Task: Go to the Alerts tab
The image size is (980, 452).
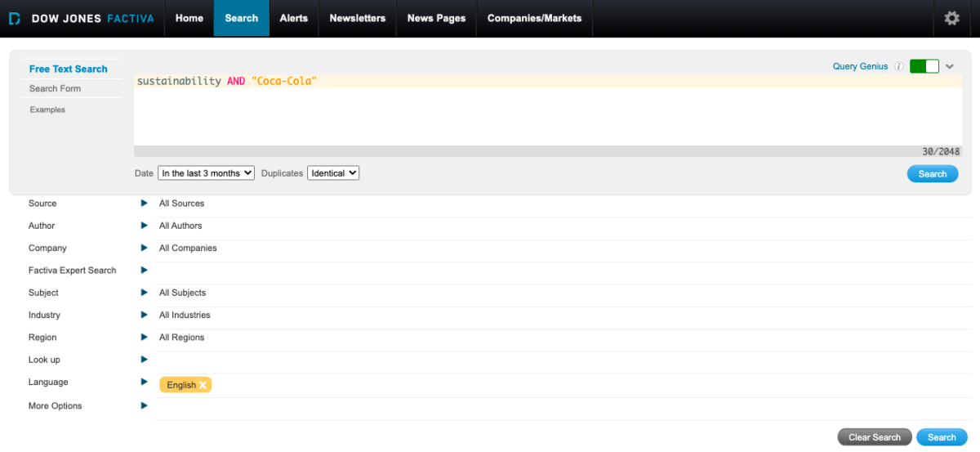Action: click(293, 18)
